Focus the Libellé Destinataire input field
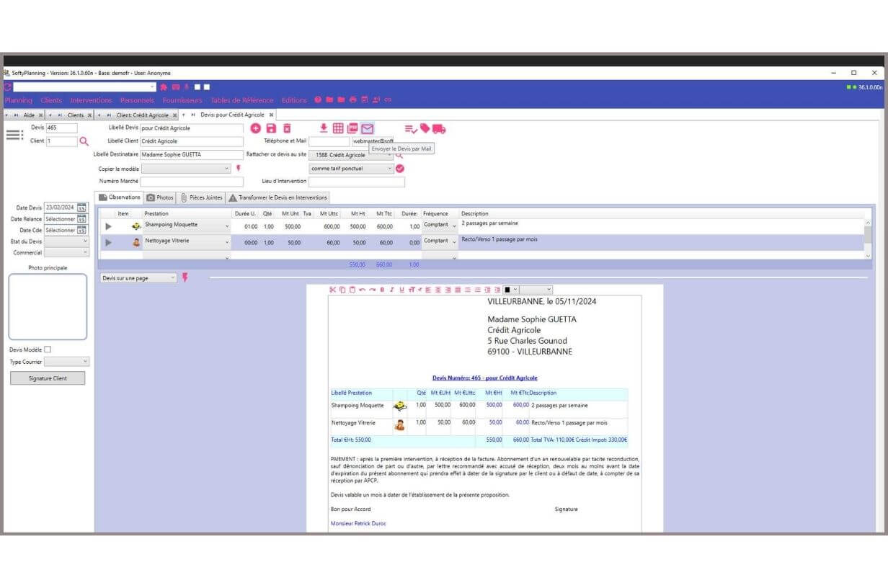888x588 pixels. pyautogui.click(x=192, y=154)
